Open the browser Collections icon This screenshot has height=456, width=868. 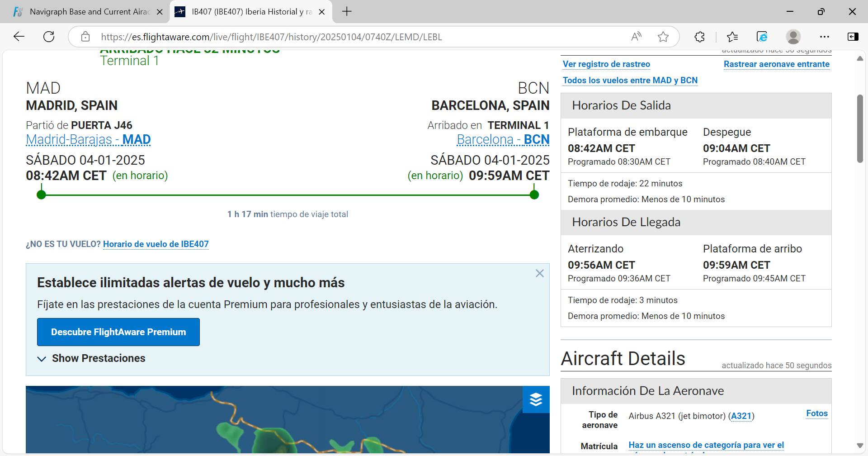point(699,37)
